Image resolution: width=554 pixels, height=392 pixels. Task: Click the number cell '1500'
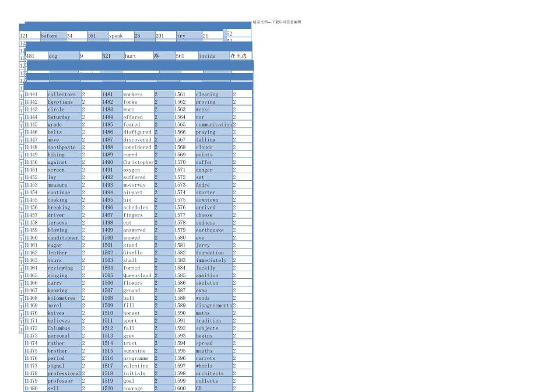point(112,237)
